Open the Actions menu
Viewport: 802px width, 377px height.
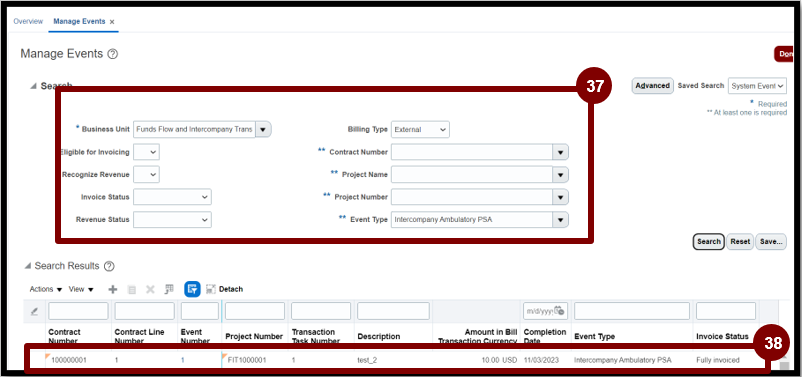(46, 290)
